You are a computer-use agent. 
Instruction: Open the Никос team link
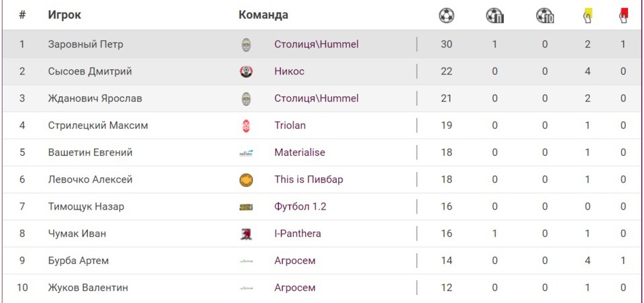click(x=289, y=71)
